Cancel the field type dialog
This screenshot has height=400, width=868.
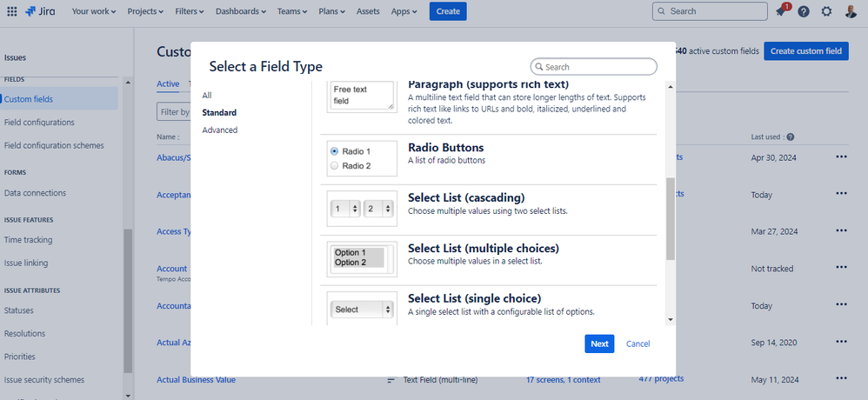(x=638, y=343)
